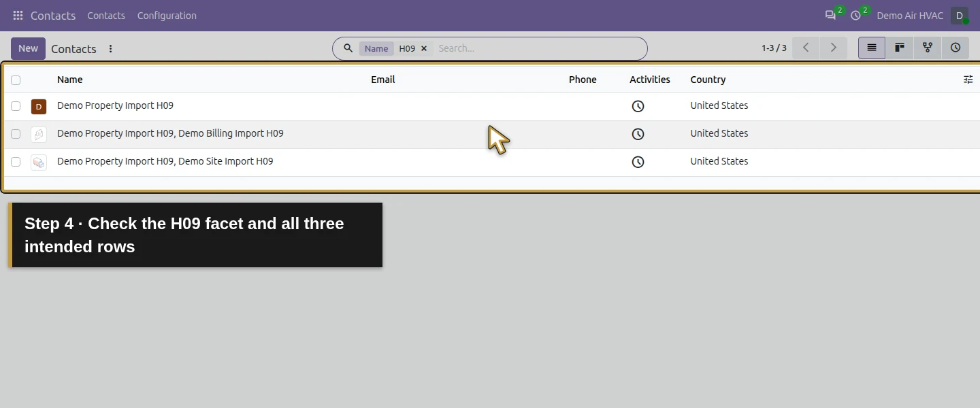Open the Demo Property Import H09 contact
Image resolution: width=980 pixels, height=408 pixels.
pyautogui.click(x=115, y=105)
